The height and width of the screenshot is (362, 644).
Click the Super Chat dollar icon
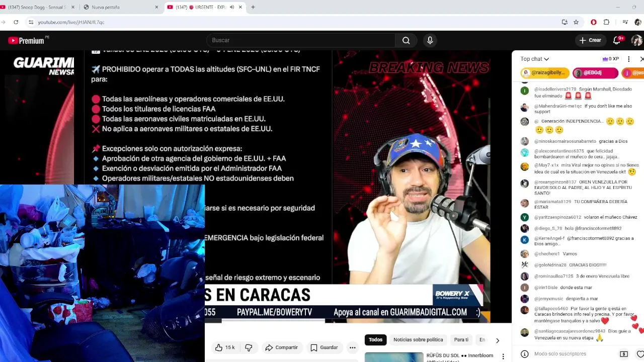point(624,354)
